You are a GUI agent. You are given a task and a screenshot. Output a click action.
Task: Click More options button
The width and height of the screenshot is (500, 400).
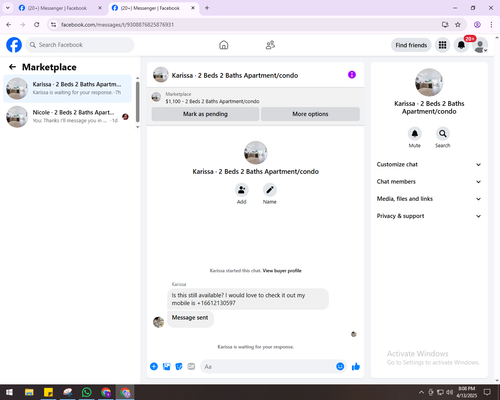(310, 114)
